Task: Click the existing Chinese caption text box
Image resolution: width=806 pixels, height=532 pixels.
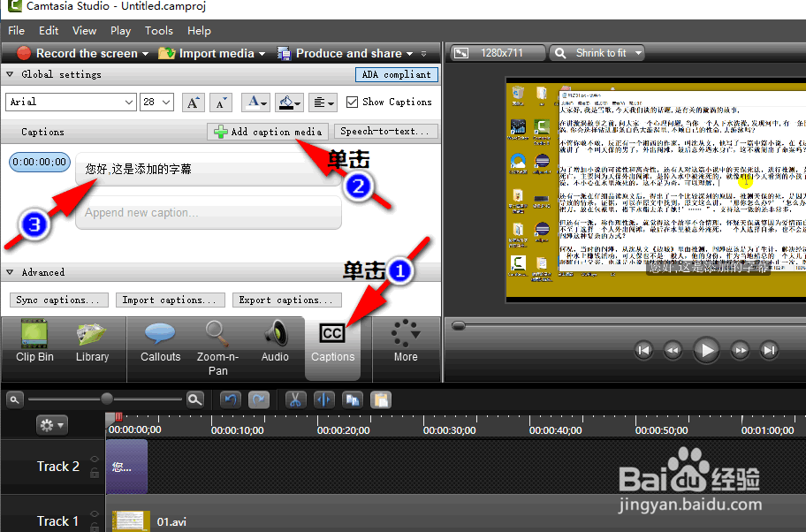Action: click(209, 169)
